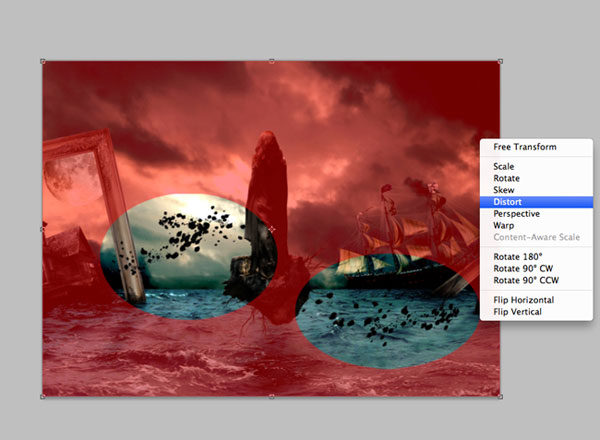Screen dimensions: 600x440
Task: Click the left-middle transform handle
Action: [x=43, y=229]
